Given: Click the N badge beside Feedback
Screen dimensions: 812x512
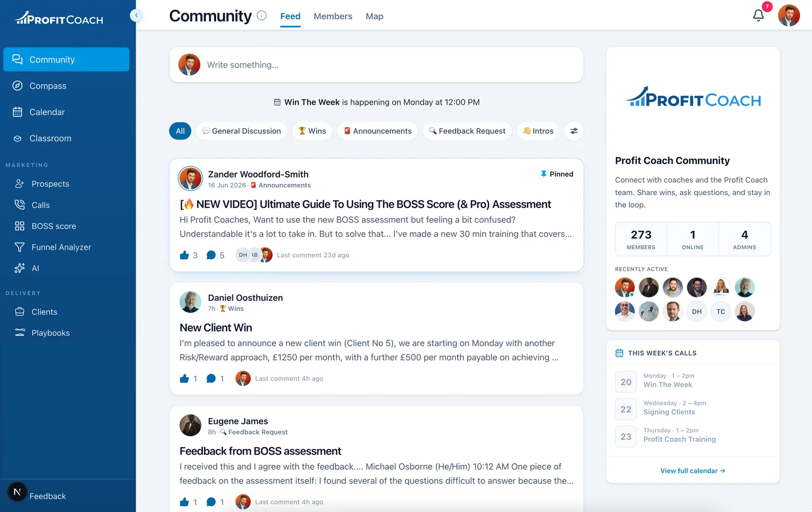Looking at the screenshot, I should pyautogui.click(x=17, y=492).
